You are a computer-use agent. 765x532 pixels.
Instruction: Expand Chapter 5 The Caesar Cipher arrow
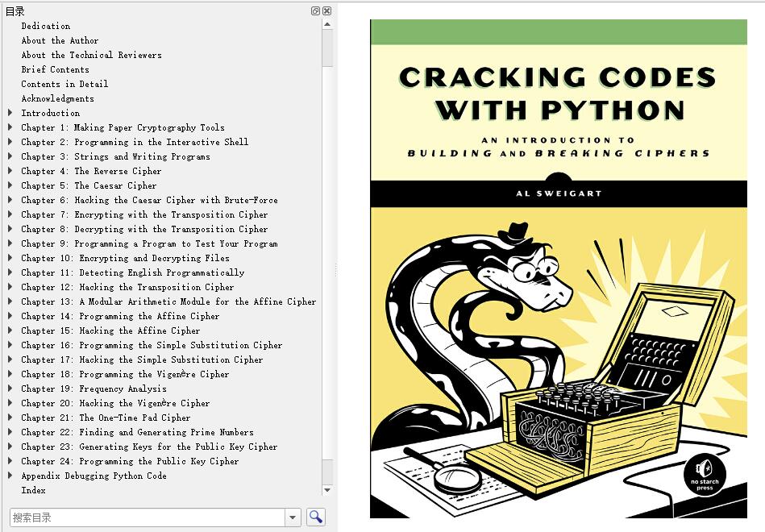[10, 185]
